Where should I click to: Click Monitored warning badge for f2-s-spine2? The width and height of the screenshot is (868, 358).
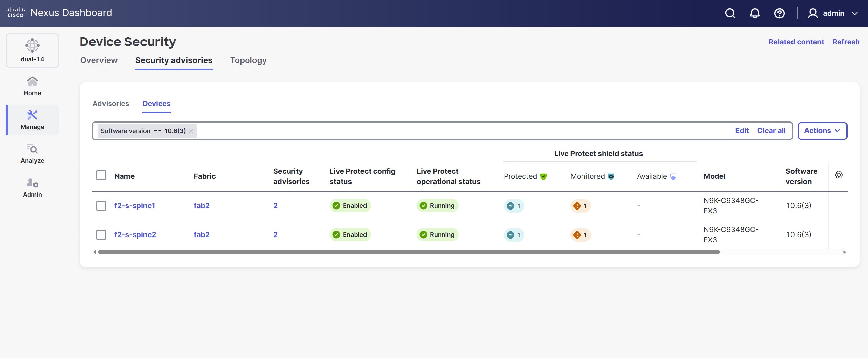(x=580, y=235)
